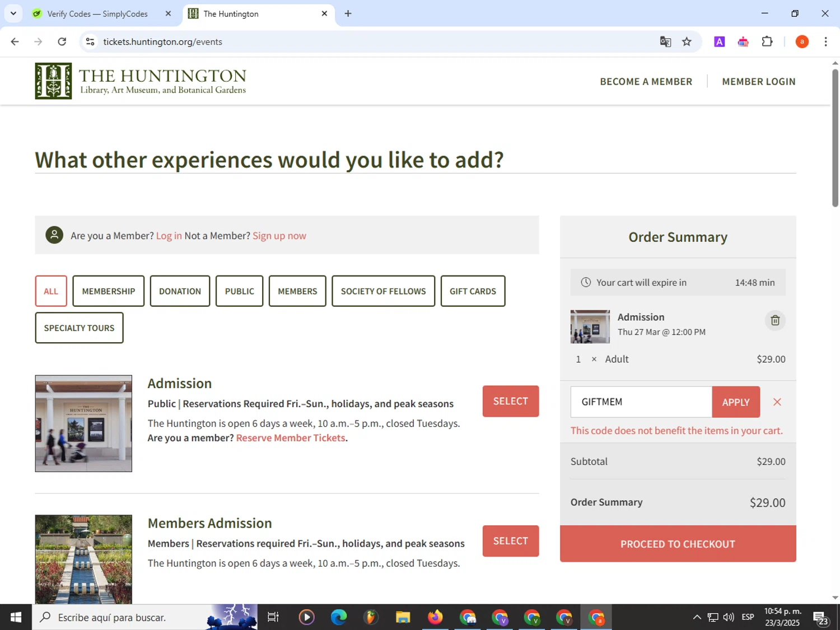Viewport: 840px width, 630px height.
Task: Filter by GIFT CARDS
Action: (473, 291)
